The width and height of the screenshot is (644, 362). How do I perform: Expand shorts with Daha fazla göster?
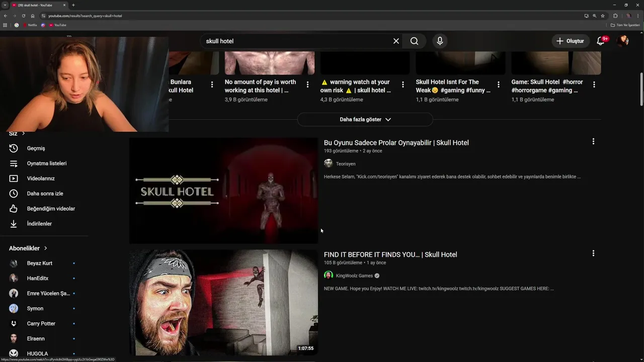click(x=365, y=120)
